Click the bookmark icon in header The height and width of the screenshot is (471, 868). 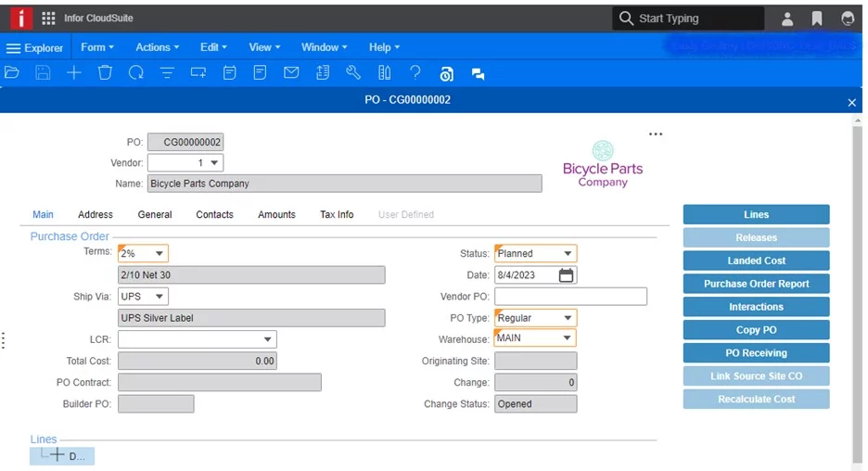tap(817, 19)
